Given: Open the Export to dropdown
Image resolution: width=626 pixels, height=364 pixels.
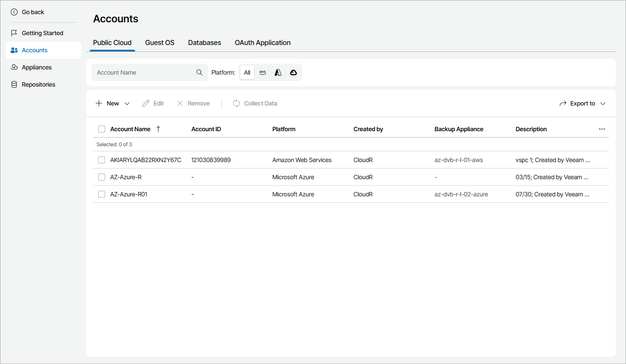Looking at the screenshot, I should (583, 103).
